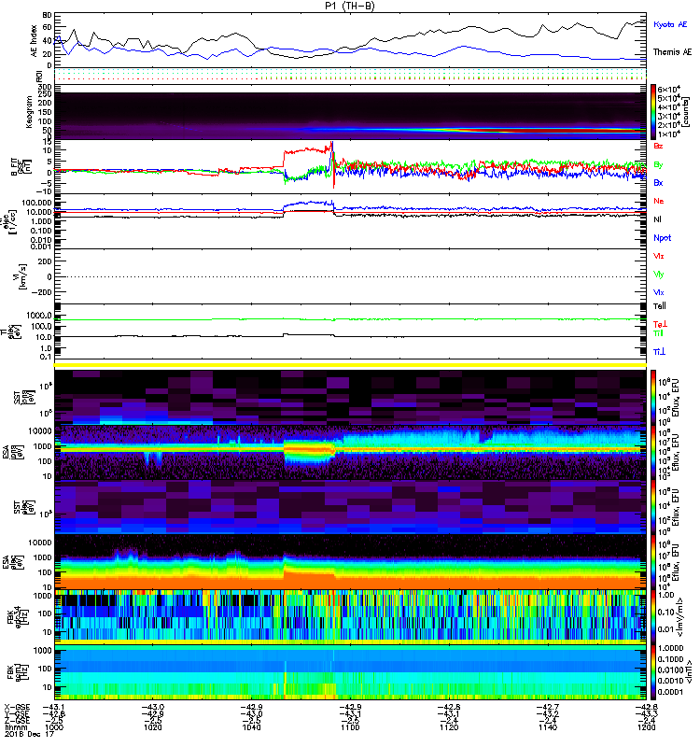Select the blue Bx legend label

coord(658,183)
